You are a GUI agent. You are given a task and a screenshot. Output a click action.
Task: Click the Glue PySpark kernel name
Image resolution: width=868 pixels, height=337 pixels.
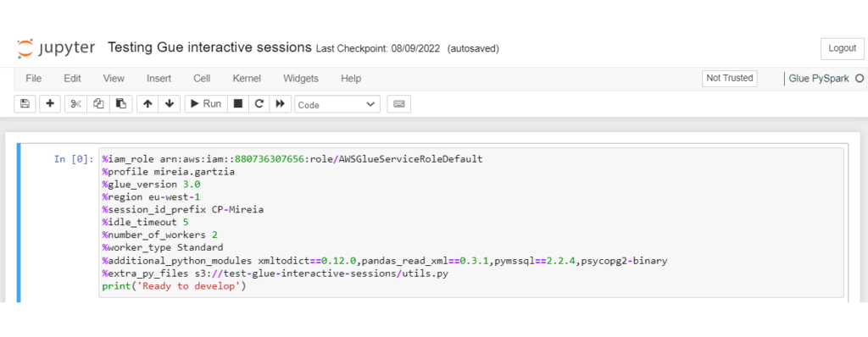pos(820,79)
